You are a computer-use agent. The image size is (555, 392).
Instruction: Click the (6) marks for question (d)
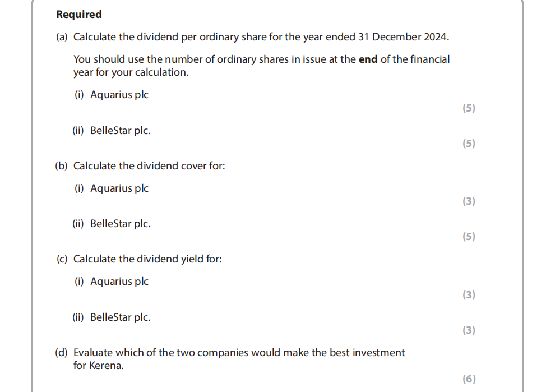(469, 379)
